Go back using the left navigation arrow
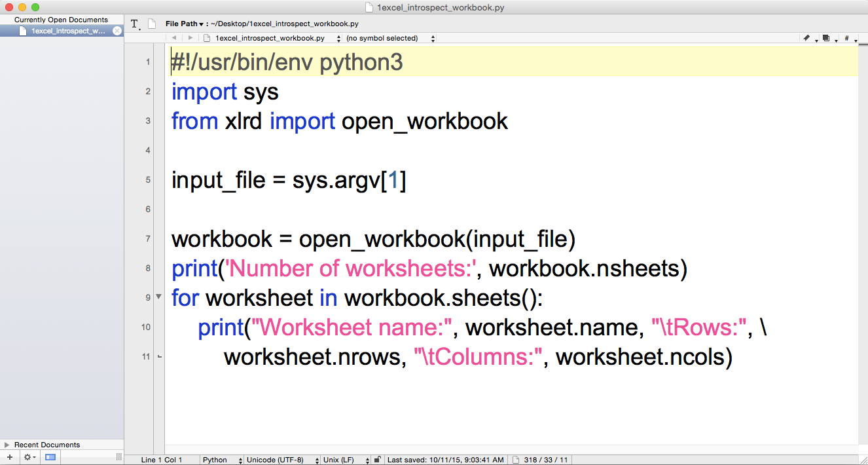The width and height of the screenshot is (868, 465). [174, 37]
